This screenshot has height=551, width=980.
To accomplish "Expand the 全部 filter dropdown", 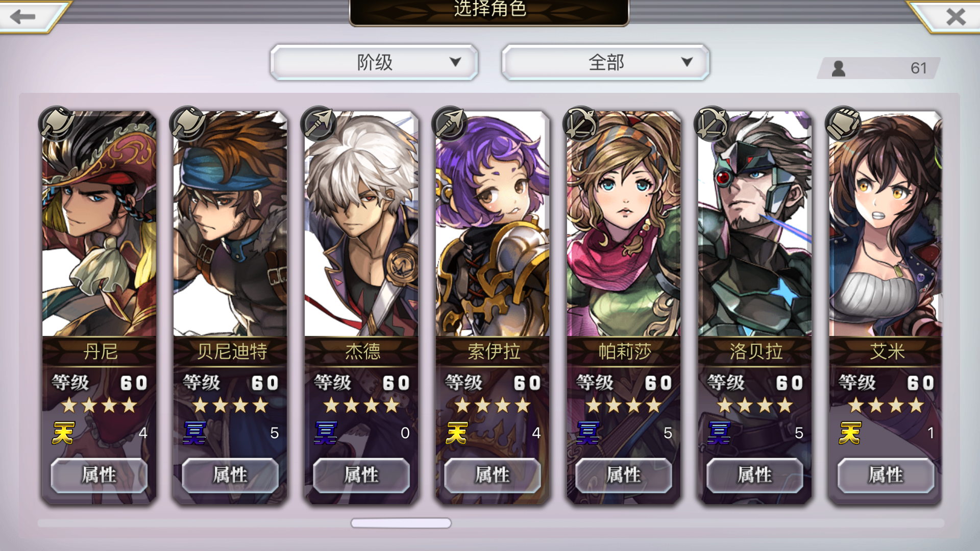I will [x=606, y=62].
